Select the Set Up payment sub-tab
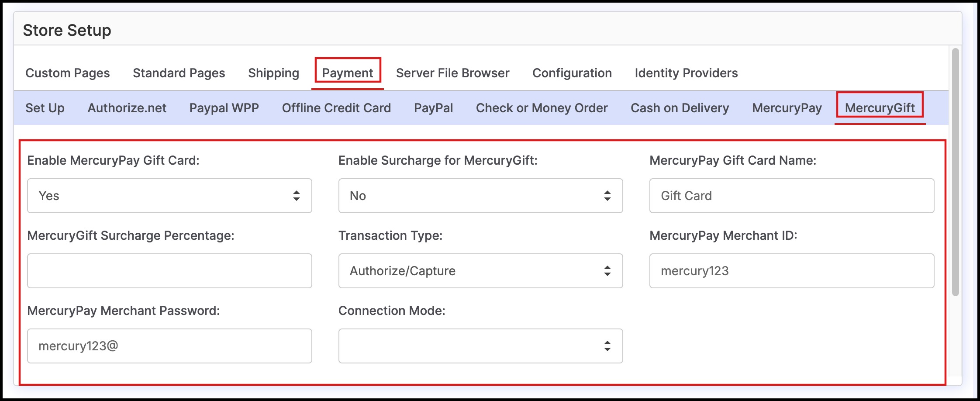Viewport: 980px width, 401px height. (45, 108)
